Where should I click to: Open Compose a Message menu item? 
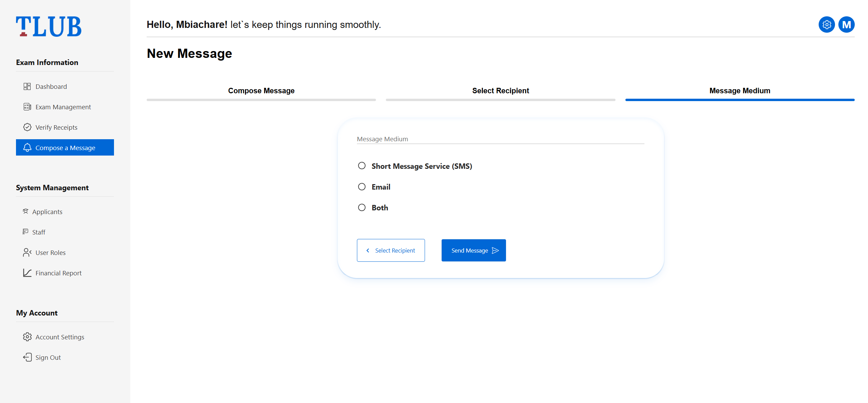(65, 147)
